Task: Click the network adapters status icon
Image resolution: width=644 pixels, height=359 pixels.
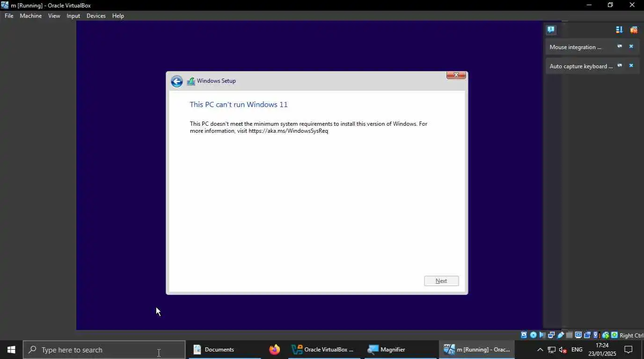Action: (551, 335)
